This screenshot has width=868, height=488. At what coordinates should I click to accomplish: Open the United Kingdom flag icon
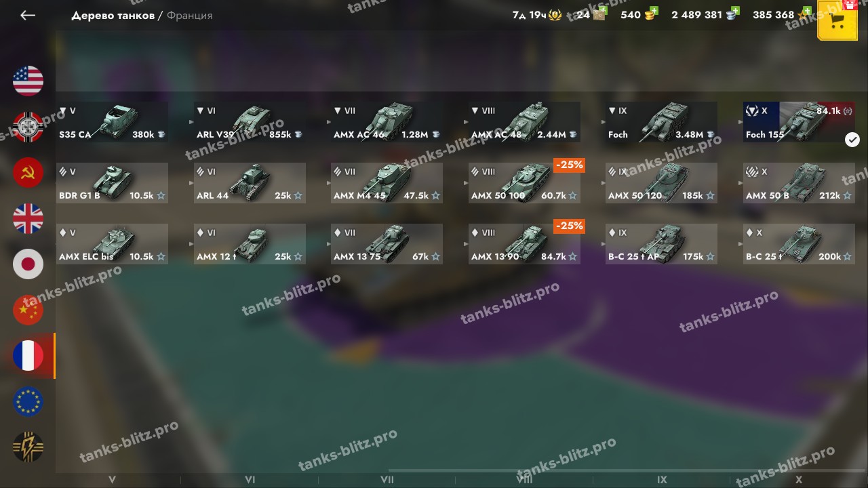point(28,218)
